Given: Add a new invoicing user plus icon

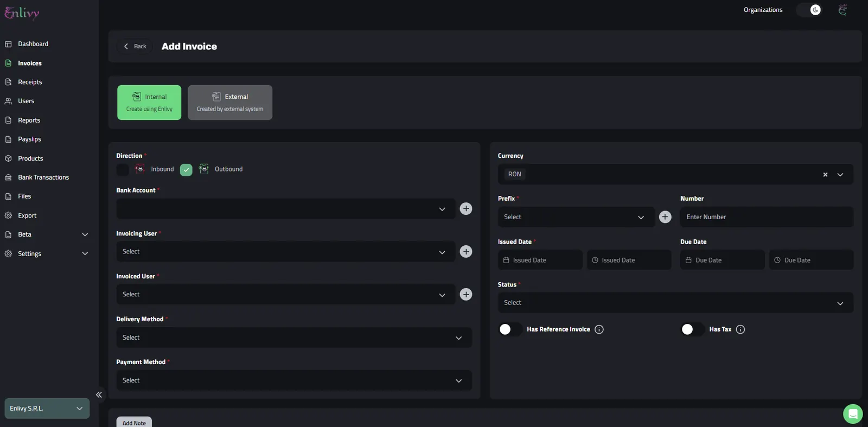Looking at the screenshot, I should pyautogui.click(x=466, y=252).
